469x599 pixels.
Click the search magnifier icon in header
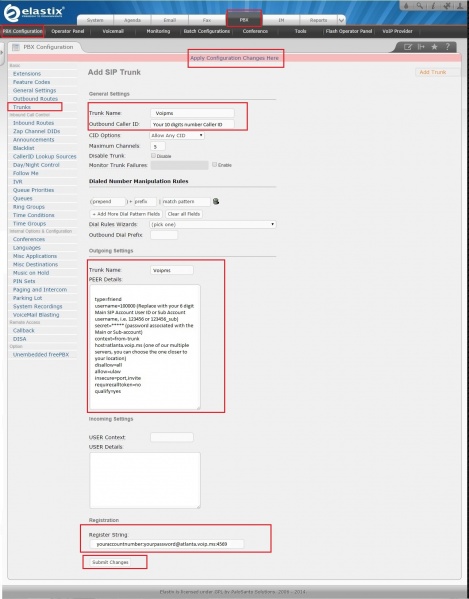(x=420, y=5)
